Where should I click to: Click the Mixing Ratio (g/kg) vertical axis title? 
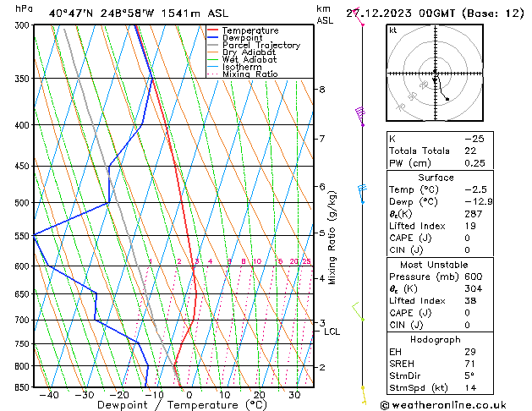pyautogui.click(x=332, y=238)
